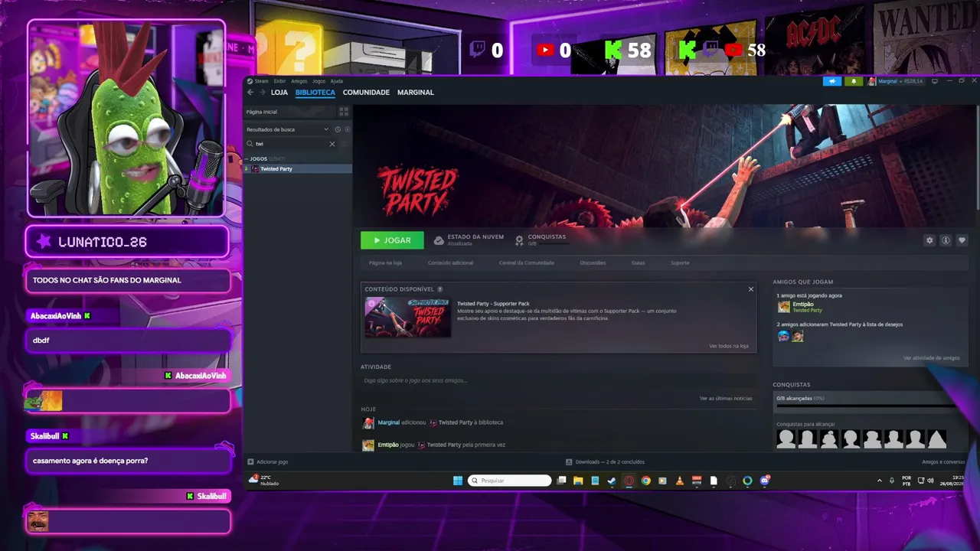This screenshot has height=551, width=980.
Task: Click Página inicial in the library sidebar
Action: click(x=261, y=112)
